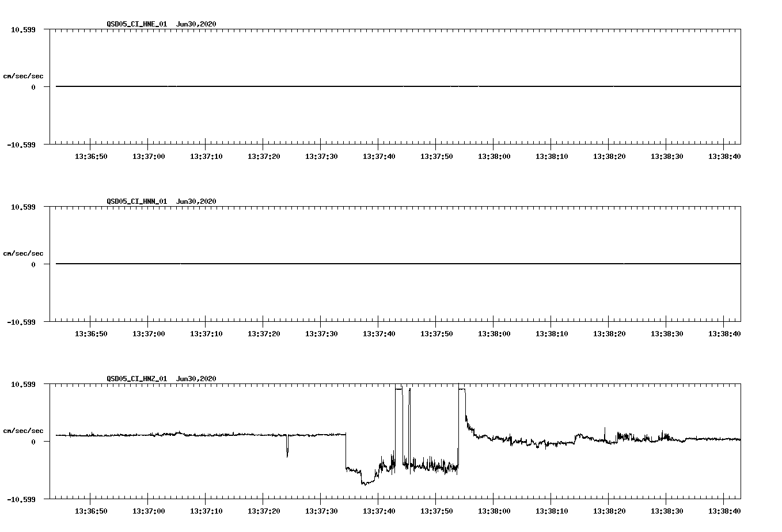Click the 13:37:30 label under HNZ plot

click(321, 511)
